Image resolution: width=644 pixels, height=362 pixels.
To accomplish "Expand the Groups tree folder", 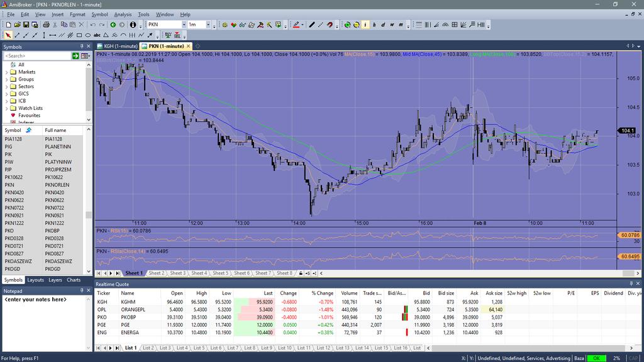I will point(6,80).
